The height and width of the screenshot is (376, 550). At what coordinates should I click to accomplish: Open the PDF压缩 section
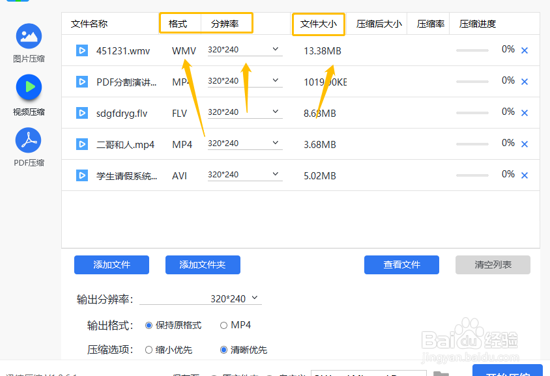click(x=28, y=140)
